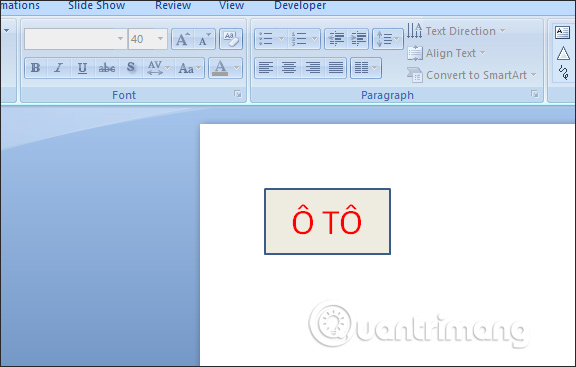This screenshot has width=576, height=367.
Task: Open numbering style dropdown arrow
Action: [314, 39]
